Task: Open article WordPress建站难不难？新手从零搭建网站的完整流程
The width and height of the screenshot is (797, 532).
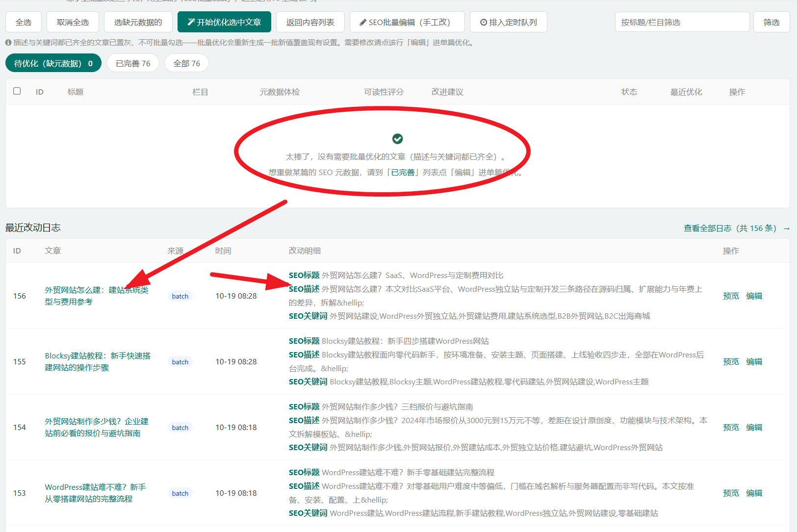Action: coord(96,493)
